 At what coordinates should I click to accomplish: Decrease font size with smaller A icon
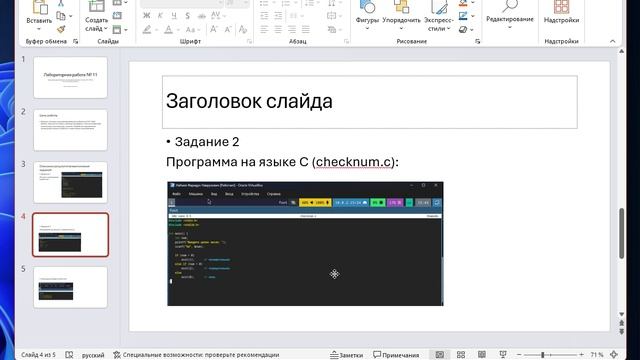(228, 29)
